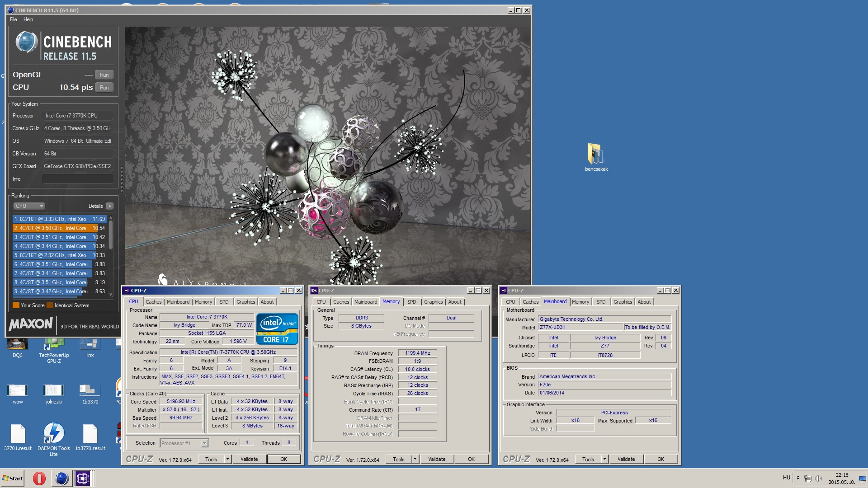The image size is (868, 488).
Task: Click the Cinebench sphere logo
Action: (x=26, y=42)
